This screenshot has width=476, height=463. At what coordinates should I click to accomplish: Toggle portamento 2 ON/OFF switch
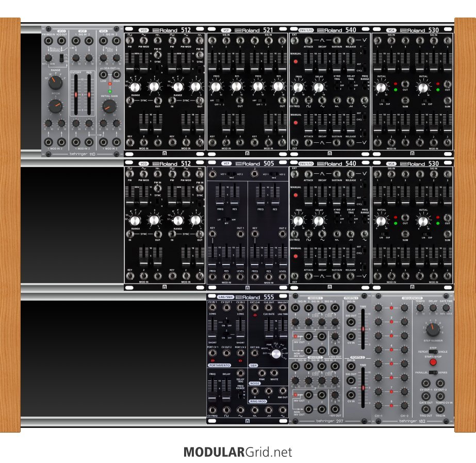tap(226, 333)
